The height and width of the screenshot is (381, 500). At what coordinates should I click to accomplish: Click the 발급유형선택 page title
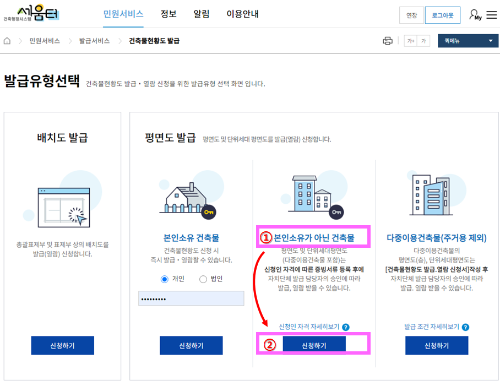[x=42, y=81]
